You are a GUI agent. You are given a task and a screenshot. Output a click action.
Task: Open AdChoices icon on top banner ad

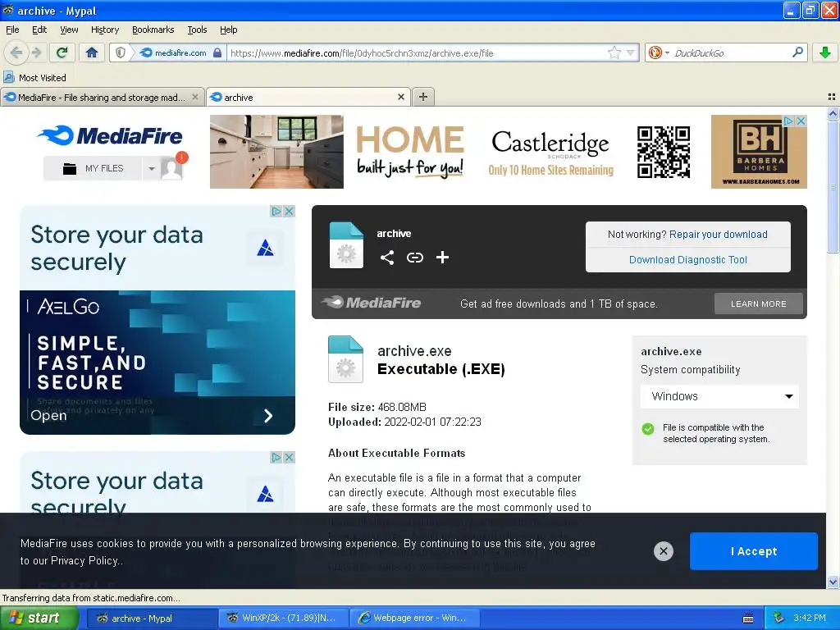(x=789, y=121)
